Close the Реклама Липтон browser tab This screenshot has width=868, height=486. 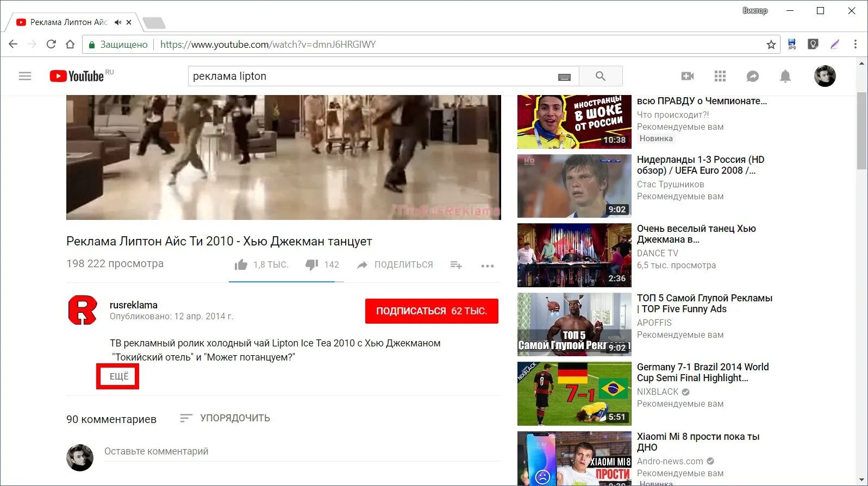tap(129, 22)
